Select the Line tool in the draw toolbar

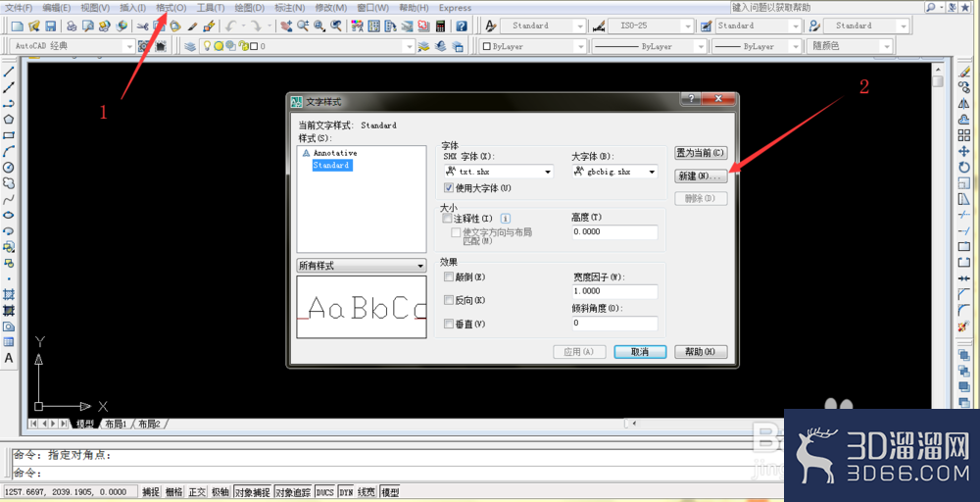[x=9, y=72]
